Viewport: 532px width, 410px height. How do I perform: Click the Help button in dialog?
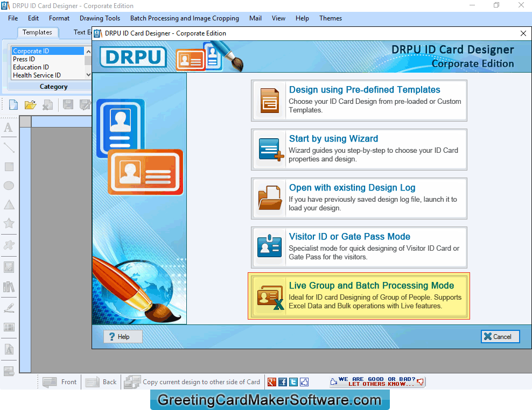tap(123, 337)
